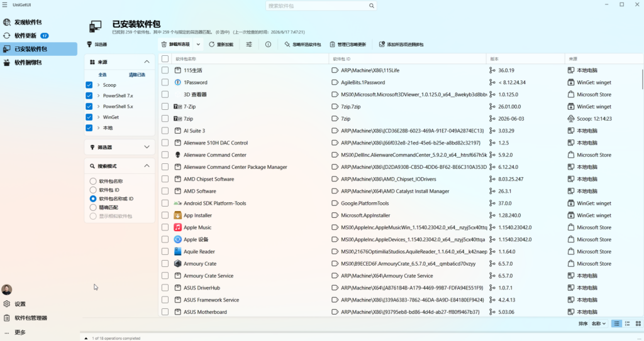This screenshot has height=341, width=644.
Task: Check the AI Suite 3 row checkbox
Action: pyautogui.click(x=165, y=131)
